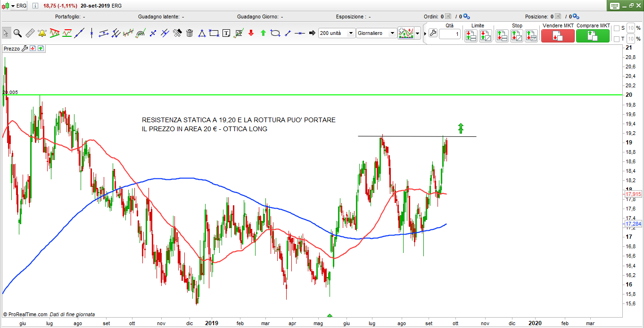Select the text box annotation tool
This screenshot has height=328, width=644.
click(226, 33)
